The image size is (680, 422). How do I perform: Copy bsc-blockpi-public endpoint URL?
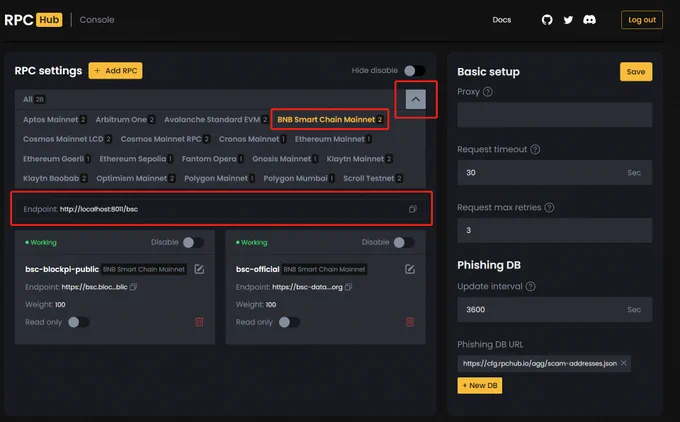click(x=134, y=287)
